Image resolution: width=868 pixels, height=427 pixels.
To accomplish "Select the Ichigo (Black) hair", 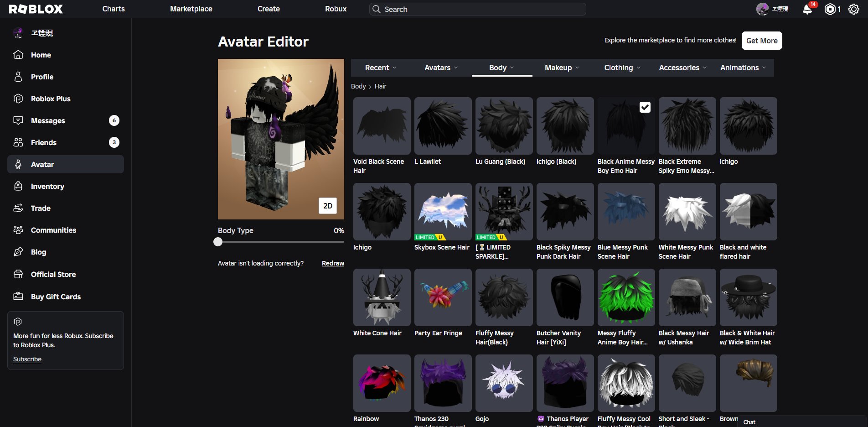I will point(565,126).
